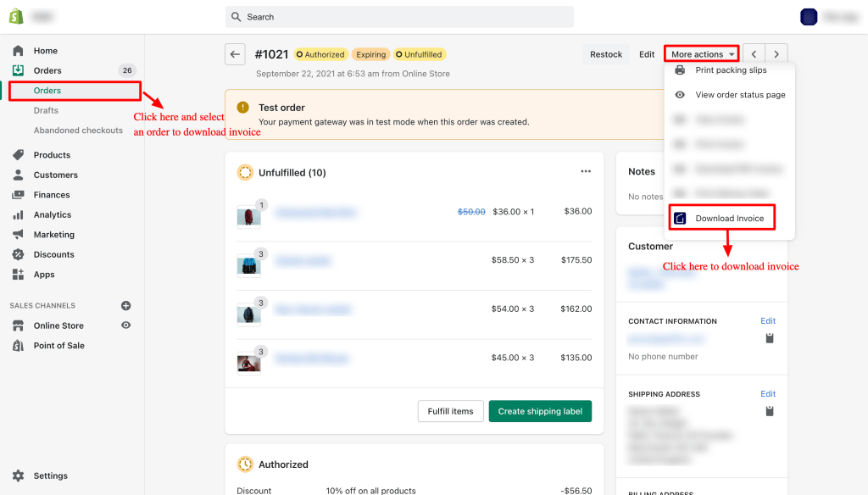
Task: Go to previous order chevron
Action: click(x=754, y=54)
